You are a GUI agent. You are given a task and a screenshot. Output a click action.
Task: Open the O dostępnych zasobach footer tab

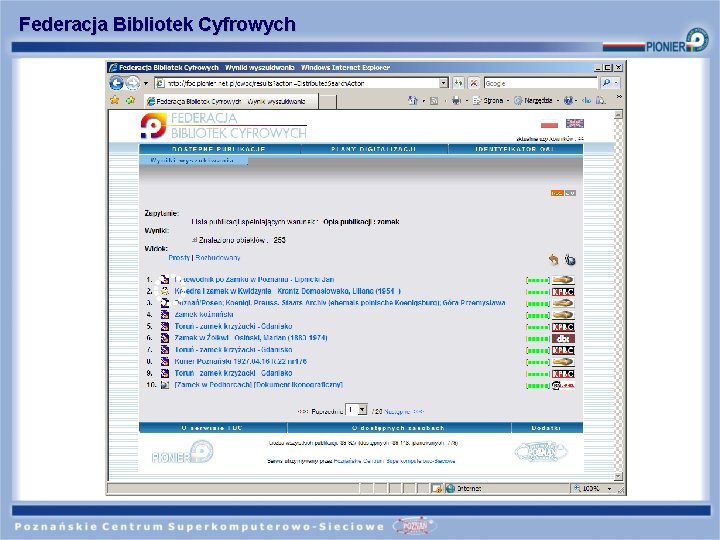(399, 428)
